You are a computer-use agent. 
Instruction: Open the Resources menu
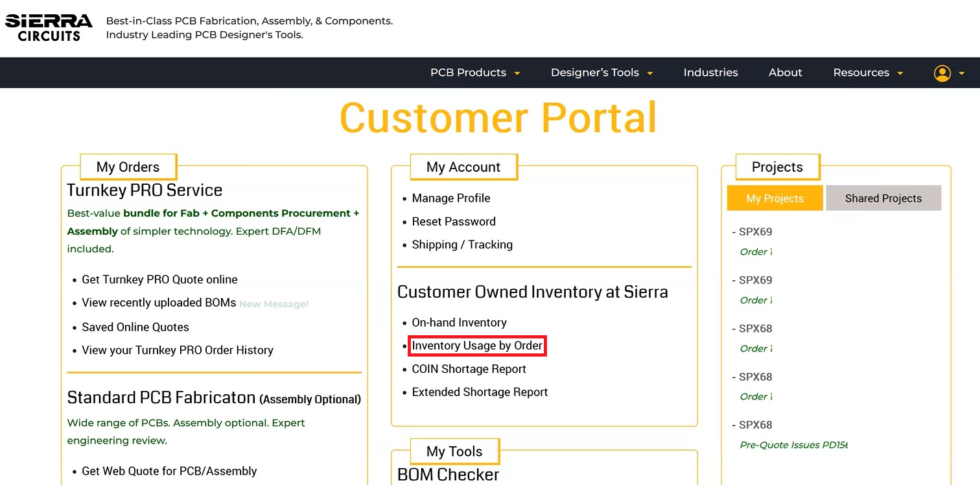(x=861, y=73)
